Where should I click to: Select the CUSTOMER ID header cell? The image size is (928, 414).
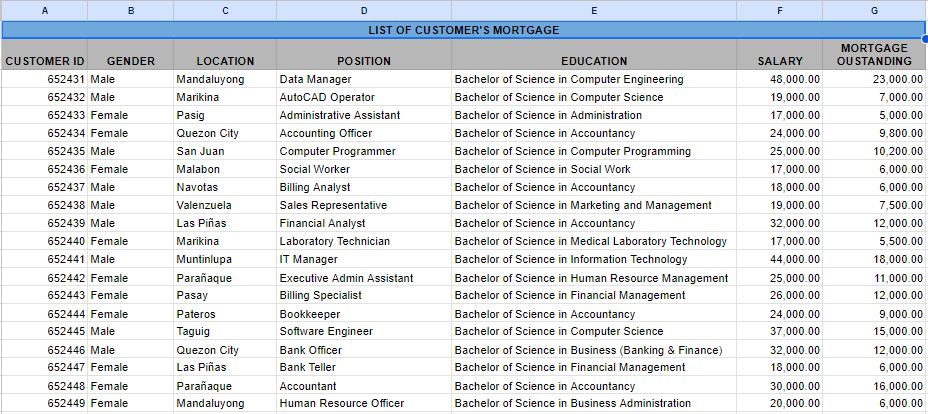[x=44, y=54]
